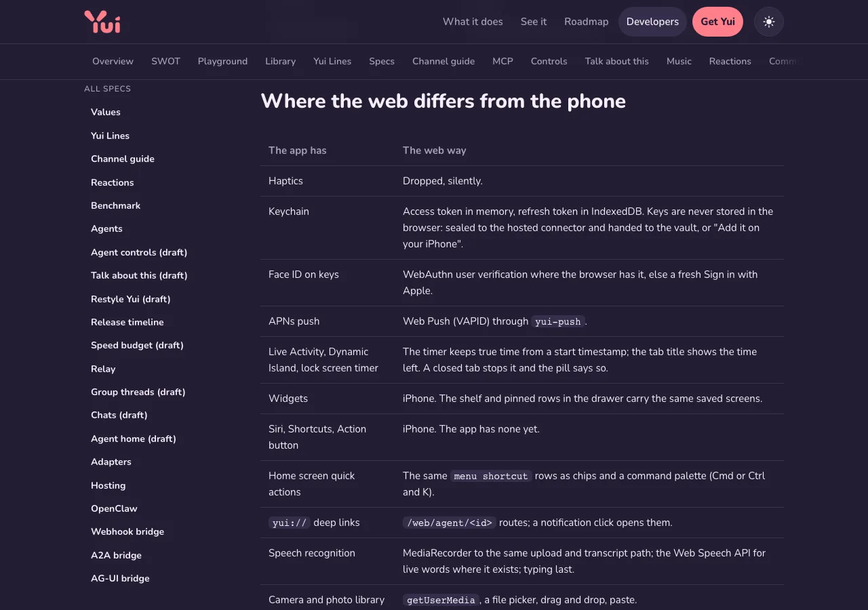The image size is (868, 610).
Task: Open the Music tab
Action: [679, 61]
